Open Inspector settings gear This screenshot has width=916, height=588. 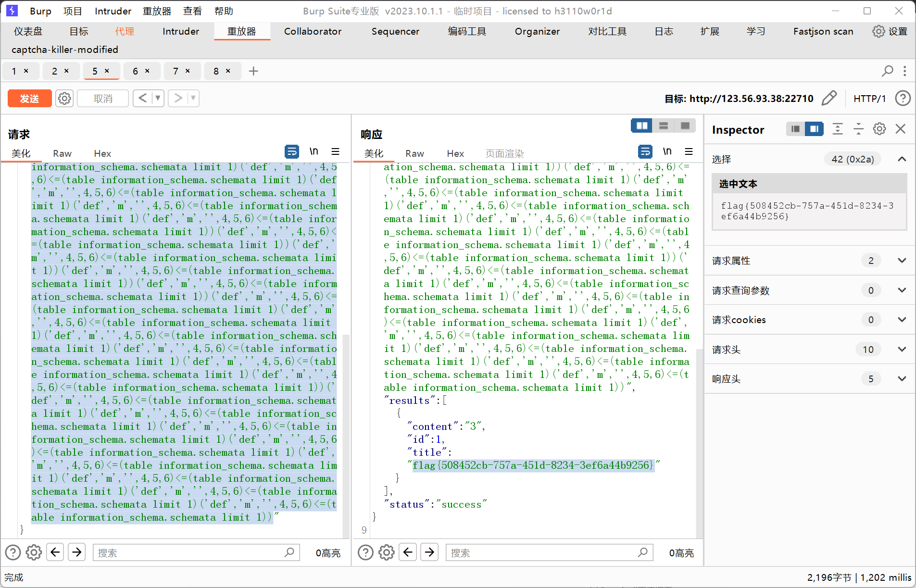(879, 129)
